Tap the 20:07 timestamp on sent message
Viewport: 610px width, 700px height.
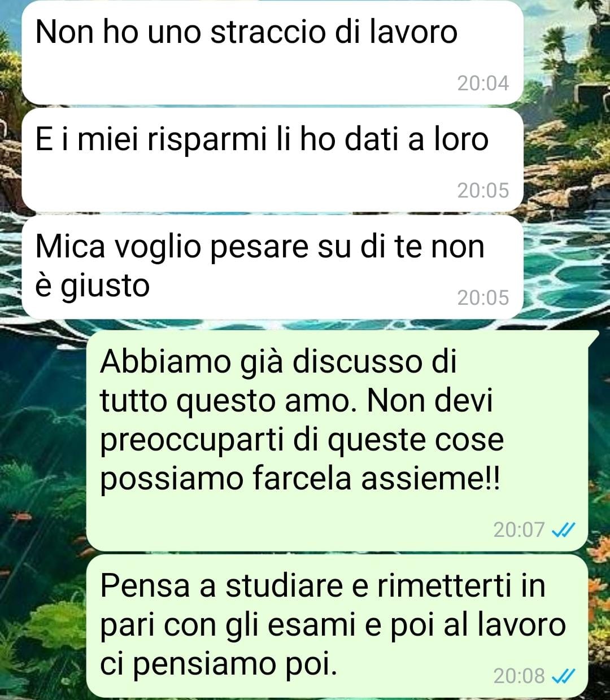(519, 530)
